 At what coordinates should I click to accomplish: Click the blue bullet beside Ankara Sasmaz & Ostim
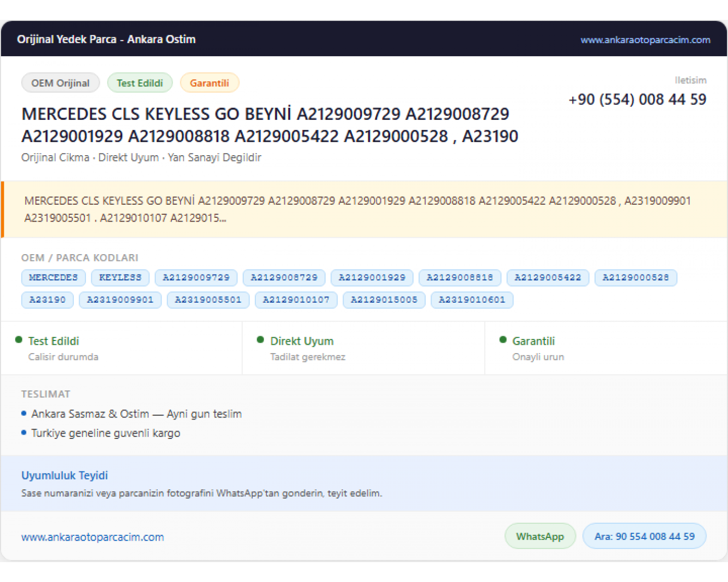[24, 414]
